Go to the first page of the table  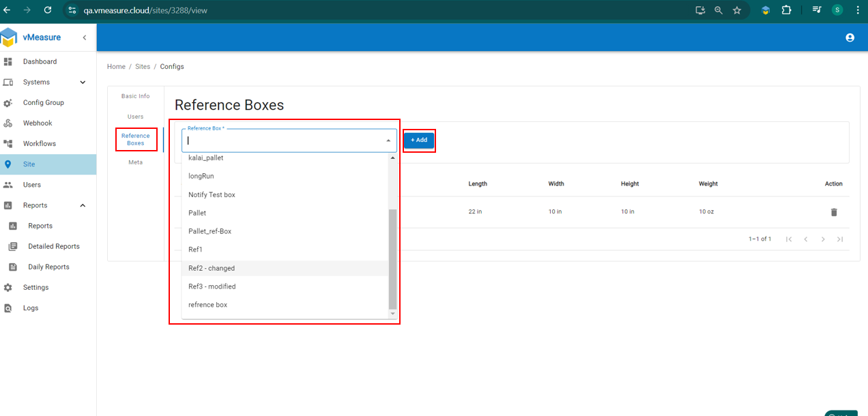pyautogui.click(x=789, y=239)
